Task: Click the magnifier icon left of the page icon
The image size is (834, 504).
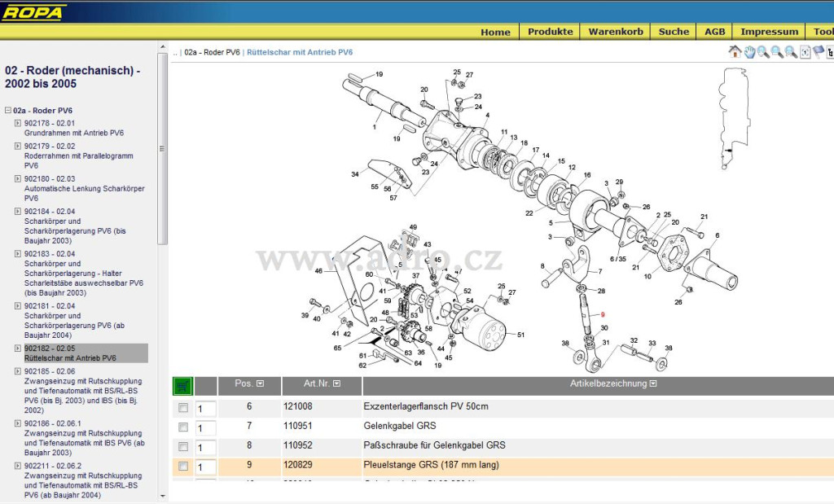Action: [791, 52]
